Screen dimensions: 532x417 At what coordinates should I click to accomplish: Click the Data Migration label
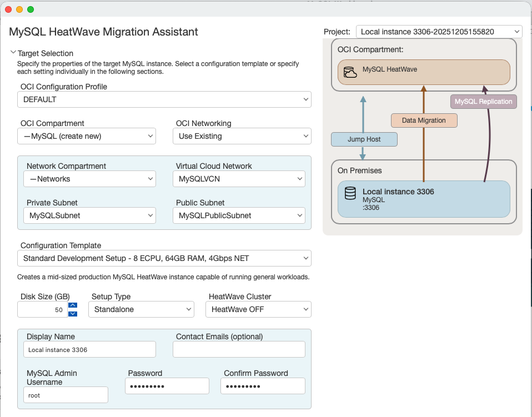[x=424, y=120]
